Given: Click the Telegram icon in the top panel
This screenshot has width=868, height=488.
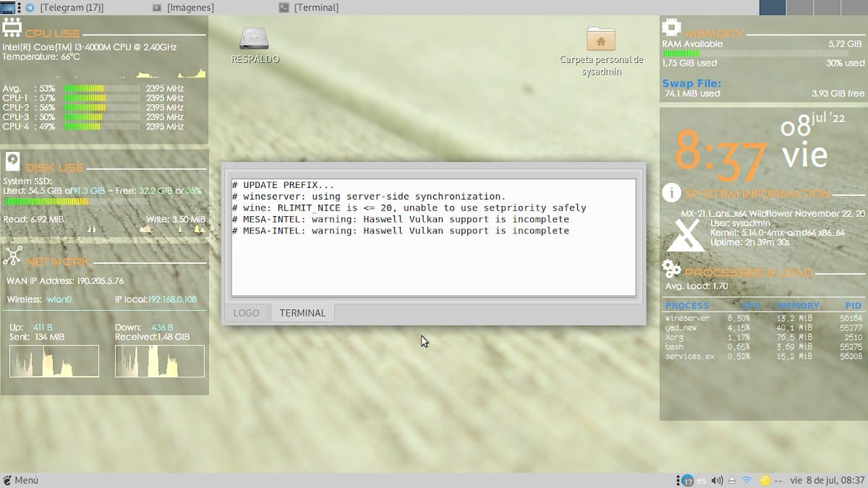Looking at the screenshot, I should (30, 8).
